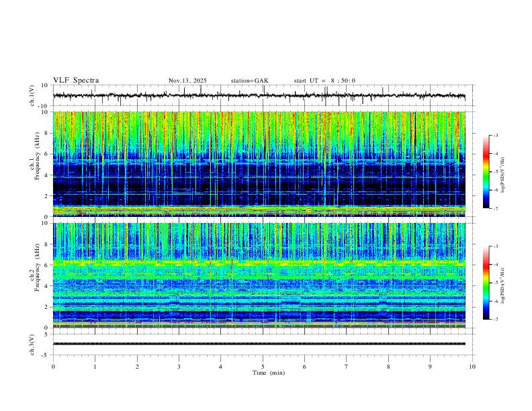Click the lower PSD color scale bar
The width and height of the screenshot is (532, 411).
(486, 283)
